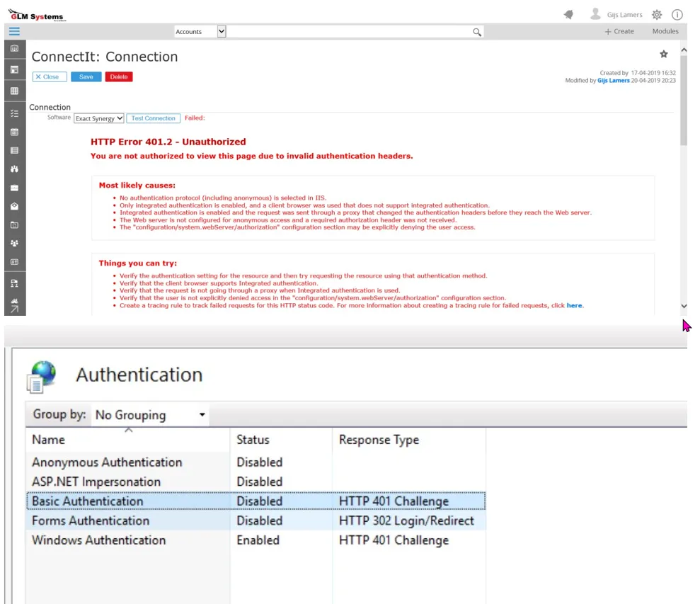Click the red Delete button
The image size is (700, 604).
(119, 76)
